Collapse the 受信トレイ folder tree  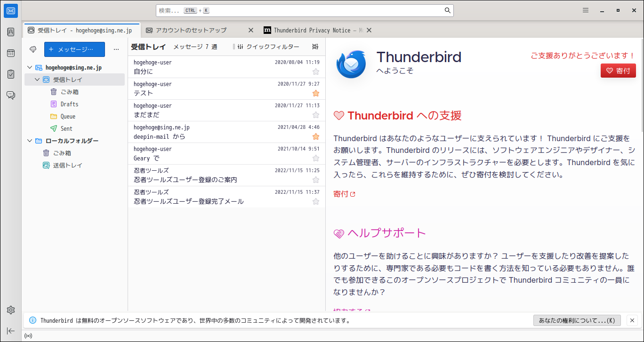38,80
